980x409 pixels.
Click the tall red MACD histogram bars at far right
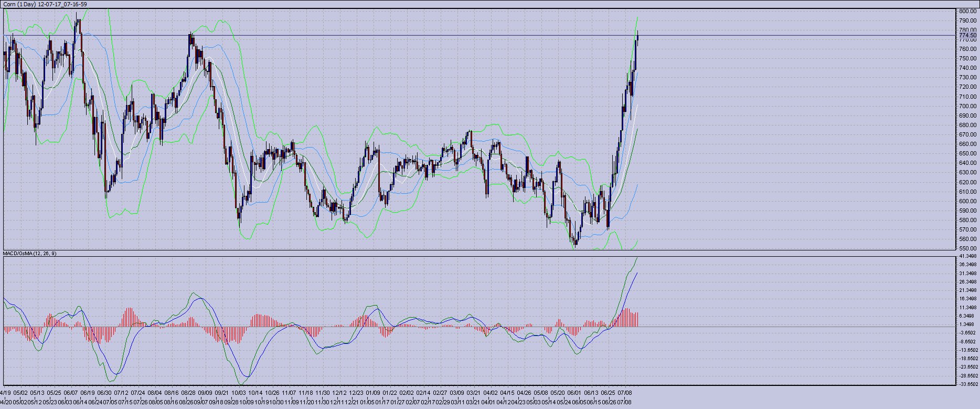tap(627, 318)
